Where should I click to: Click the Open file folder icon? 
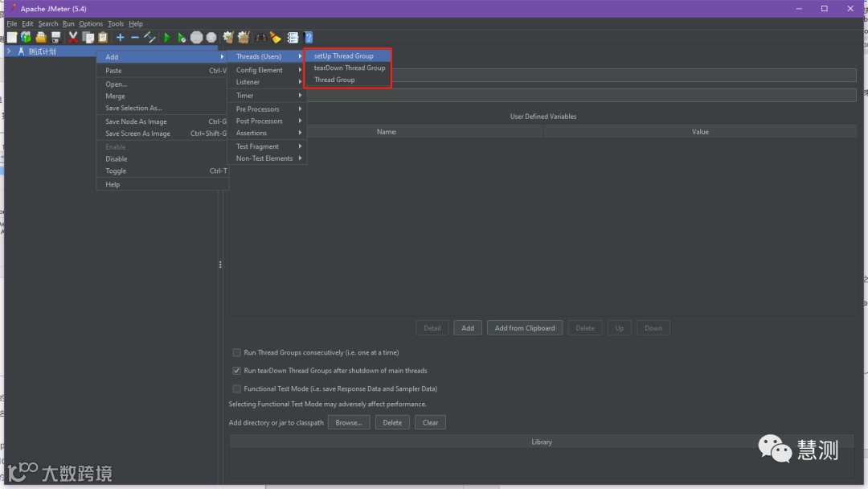pos(41,38)
